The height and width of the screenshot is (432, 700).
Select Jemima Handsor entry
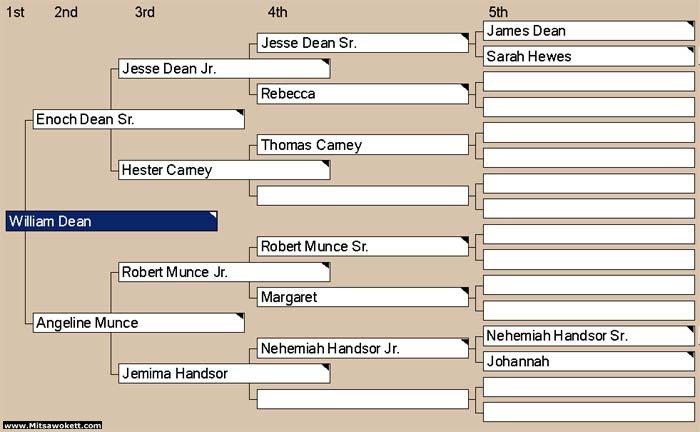pos(224,374)
